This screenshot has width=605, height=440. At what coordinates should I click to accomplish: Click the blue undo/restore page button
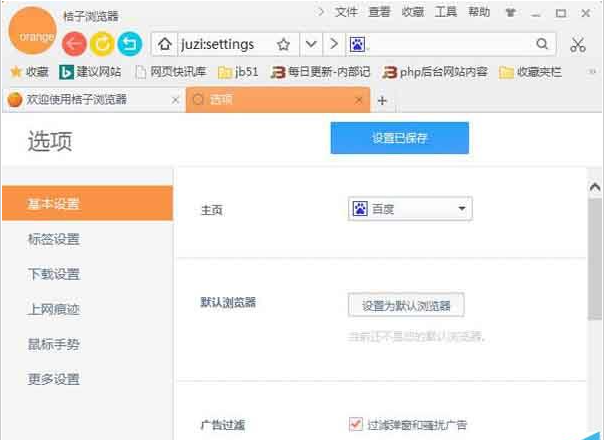point(129,44)
